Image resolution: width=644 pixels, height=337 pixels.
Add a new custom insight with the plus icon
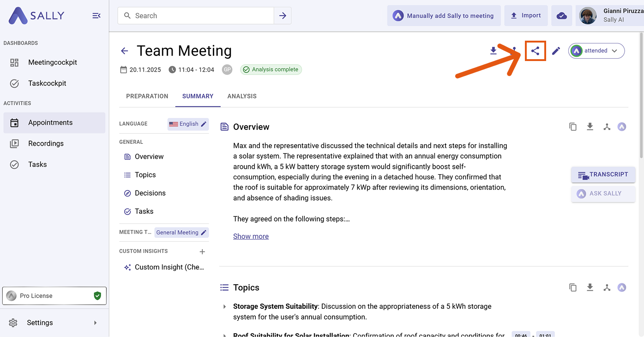click(202, 251)
